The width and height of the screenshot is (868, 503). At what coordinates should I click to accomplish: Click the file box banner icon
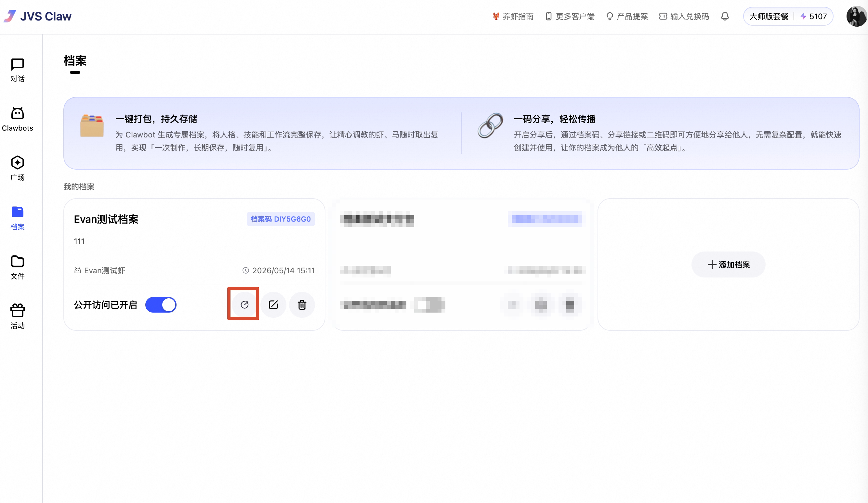pyautogui.click(x=92, y=126)
